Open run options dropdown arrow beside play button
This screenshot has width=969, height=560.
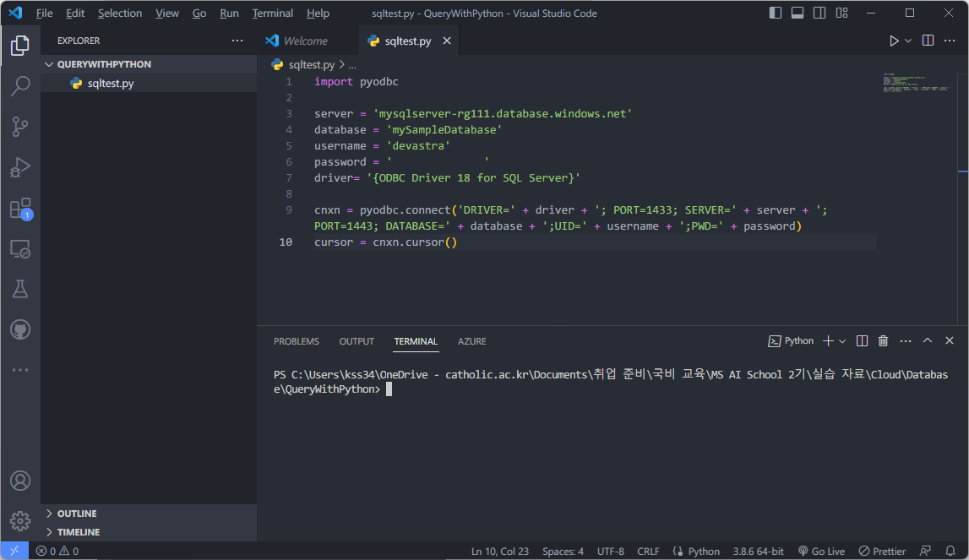pyautogui.click(x=908, y=41)
